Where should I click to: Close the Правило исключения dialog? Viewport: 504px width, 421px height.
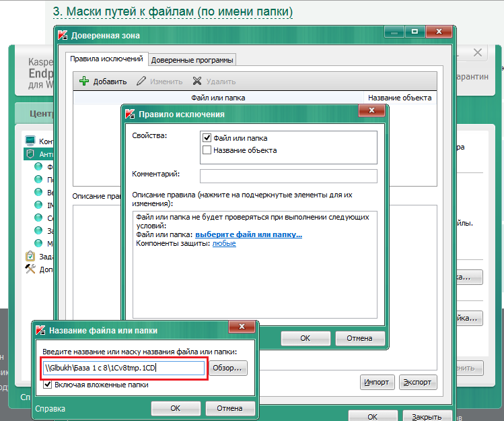coord(371,110)
